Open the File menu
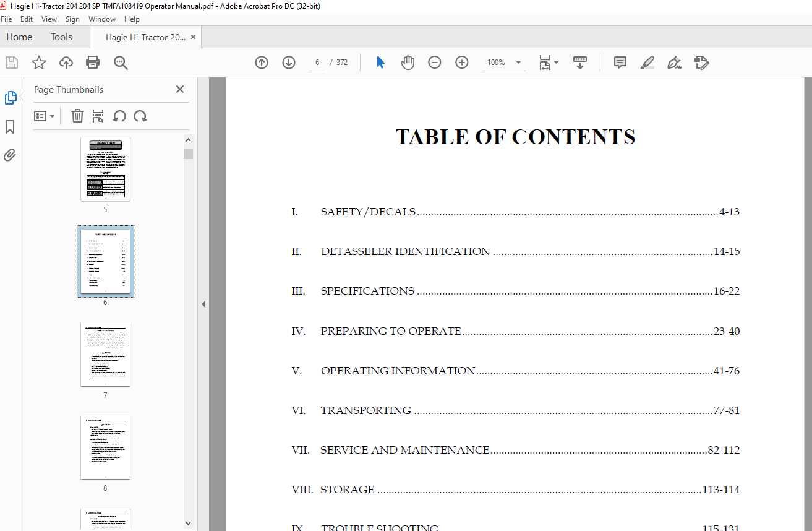Screen dimensions: 812x531 click(x=6, y=19)
